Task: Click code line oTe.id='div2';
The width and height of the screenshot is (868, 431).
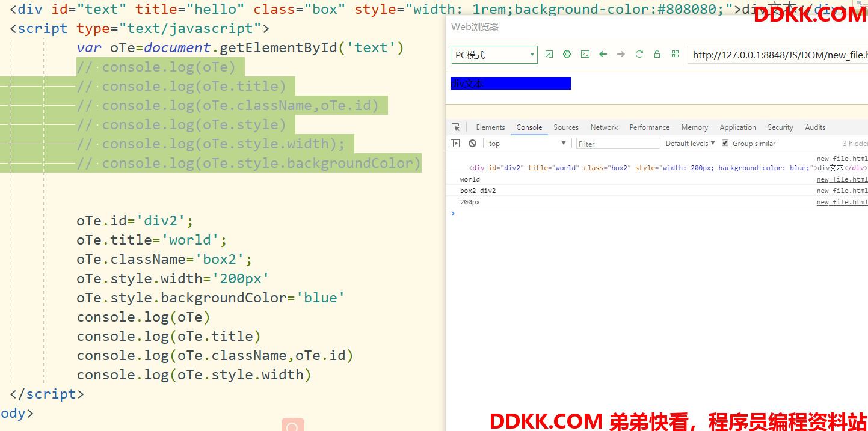Action: 135,221
